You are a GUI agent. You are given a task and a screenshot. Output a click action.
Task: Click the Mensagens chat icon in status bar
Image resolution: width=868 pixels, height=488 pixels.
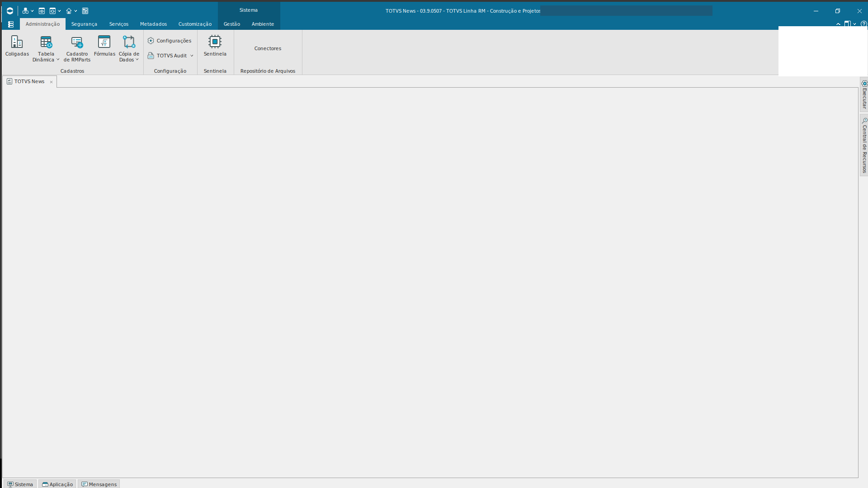click(x=84, y=484)
